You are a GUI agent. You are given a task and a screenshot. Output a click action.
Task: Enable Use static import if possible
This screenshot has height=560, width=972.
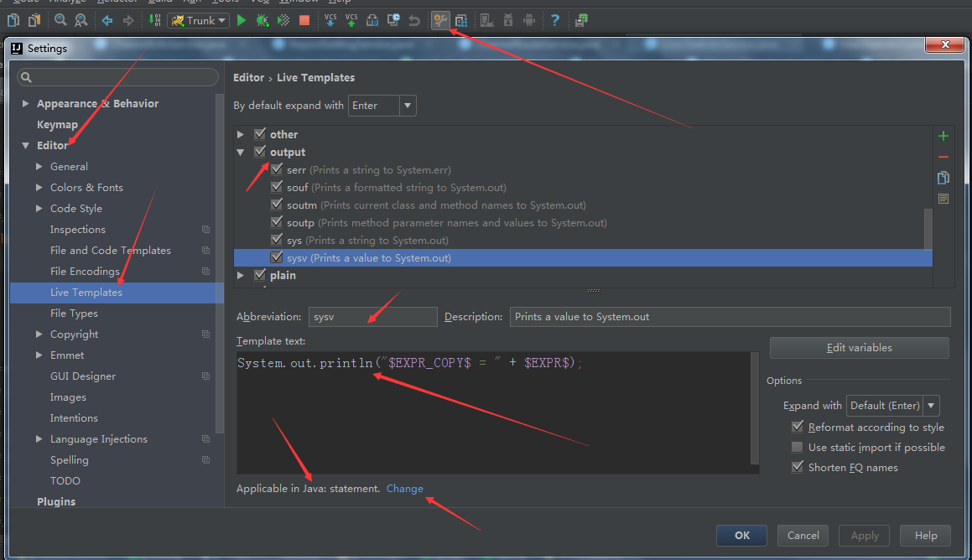[x=796, y=446]
